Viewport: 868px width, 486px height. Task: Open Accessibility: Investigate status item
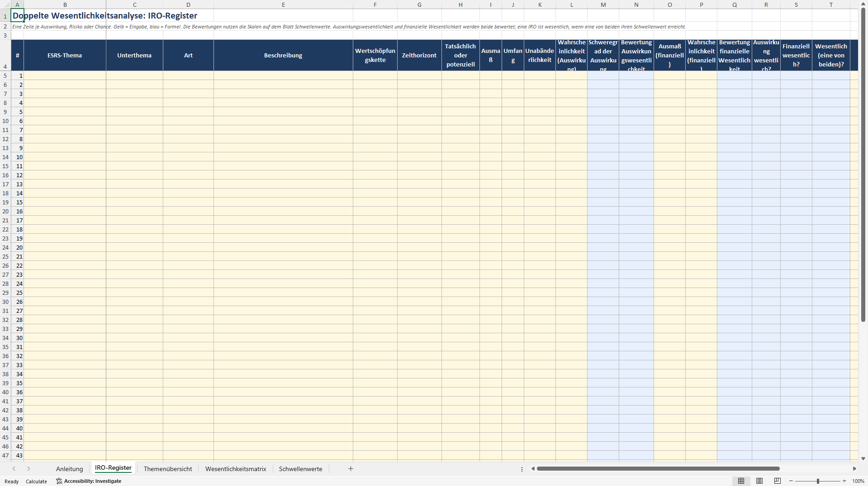(x=89, y=481)
